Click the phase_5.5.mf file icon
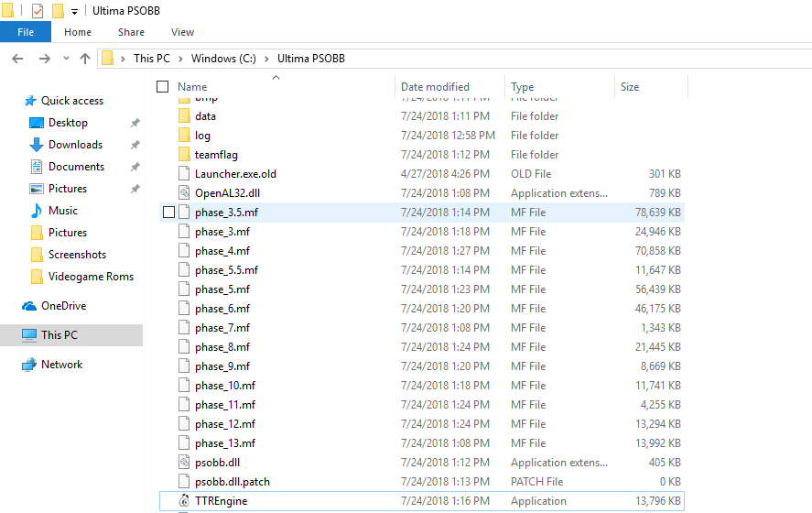 click(x=184, y=269)
